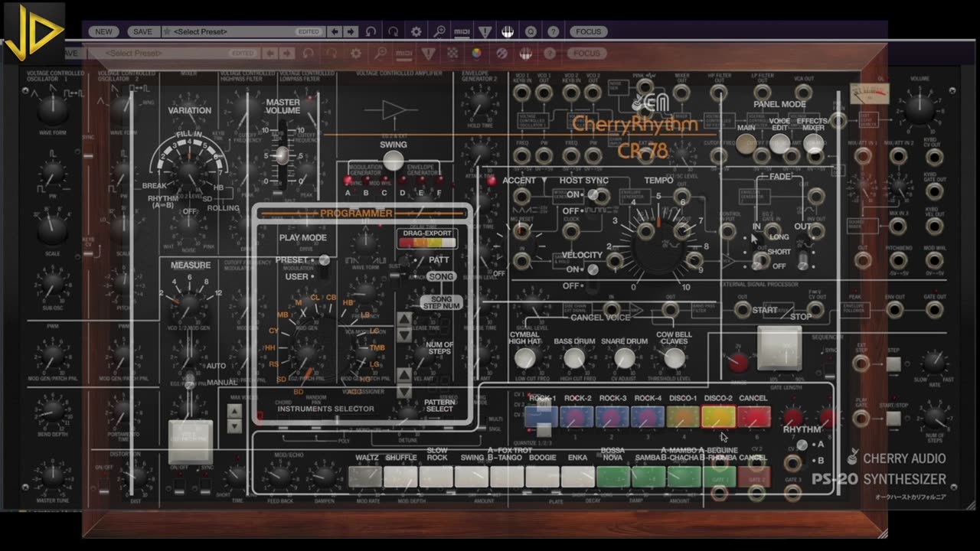Click the keyboard icon in the PS-20 toolbar

click(x=525, y=54)
